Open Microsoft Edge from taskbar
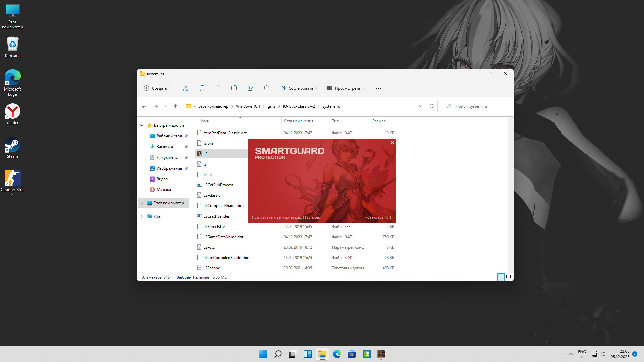Screen dimensions: 644x362 click(337, 354)
